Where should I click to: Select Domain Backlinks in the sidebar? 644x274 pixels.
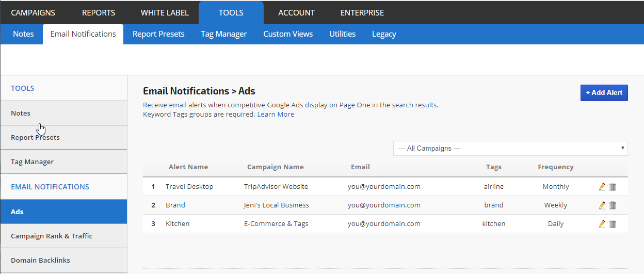click(x=40, y=261)
